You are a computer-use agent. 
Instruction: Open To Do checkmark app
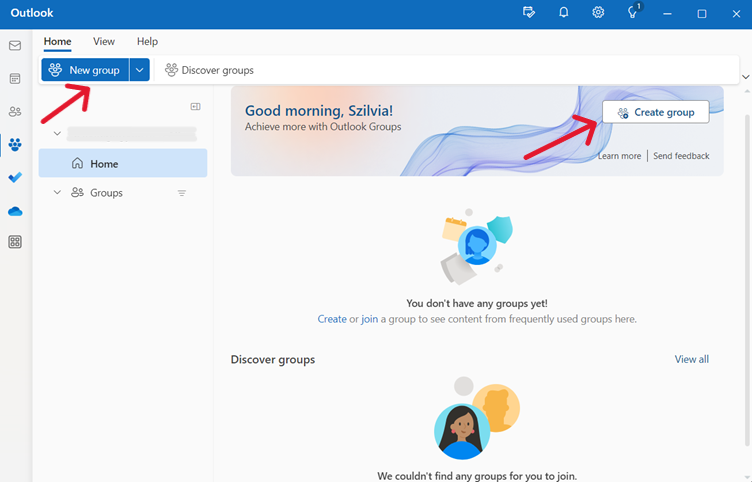(15, 177)
